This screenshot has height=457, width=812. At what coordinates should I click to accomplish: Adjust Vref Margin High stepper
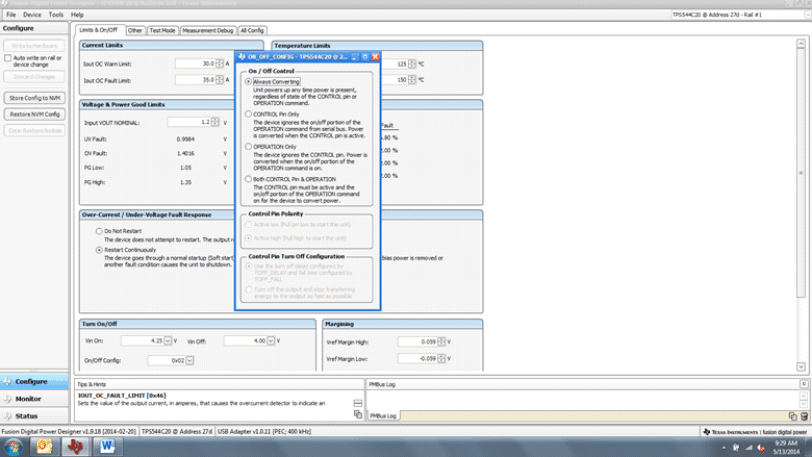[441, 341]
